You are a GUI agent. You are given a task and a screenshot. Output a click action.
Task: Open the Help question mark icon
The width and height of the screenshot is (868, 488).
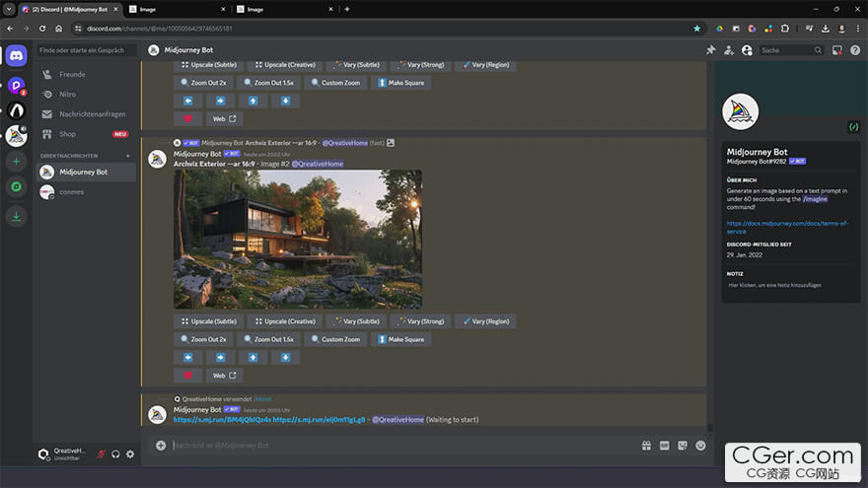[x=855, y=50]
